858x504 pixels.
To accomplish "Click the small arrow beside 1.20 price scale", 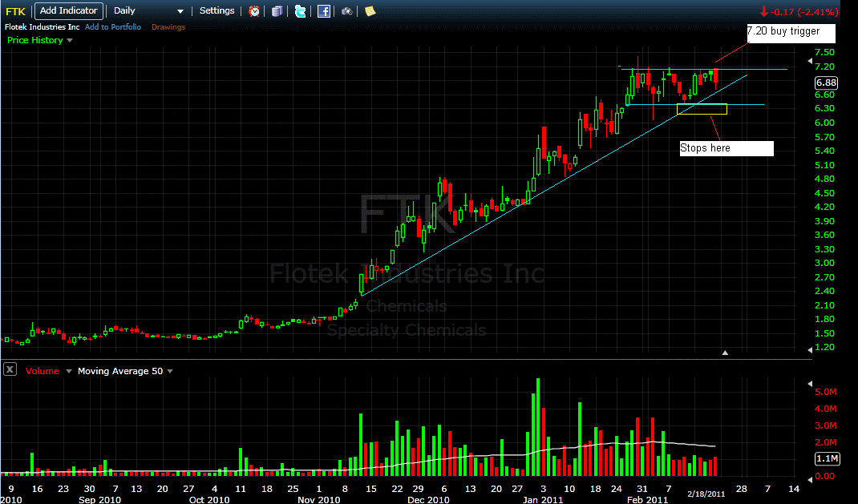I will click(810, 349).
